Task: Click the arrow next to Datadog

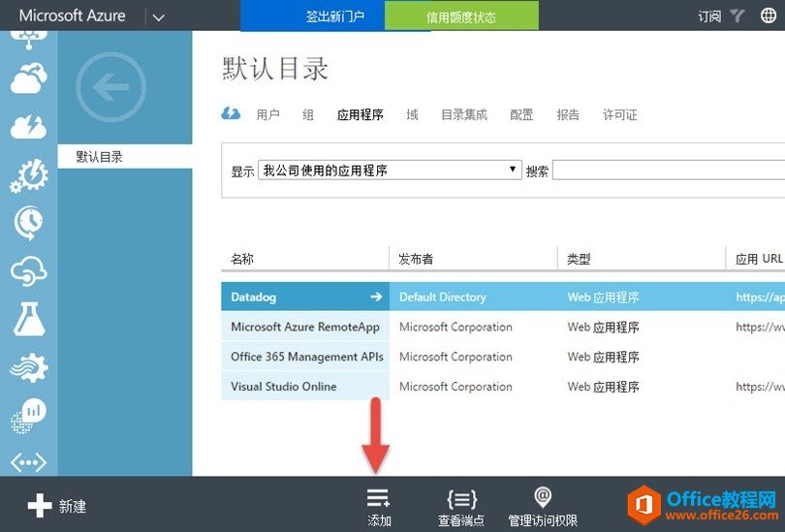Action: click(376, 297)
